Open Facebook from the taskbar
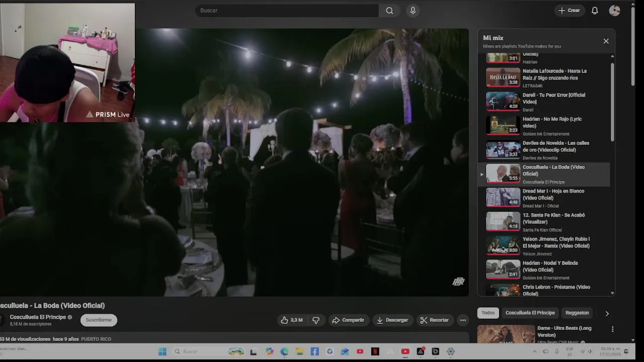 tap(314, 352)
